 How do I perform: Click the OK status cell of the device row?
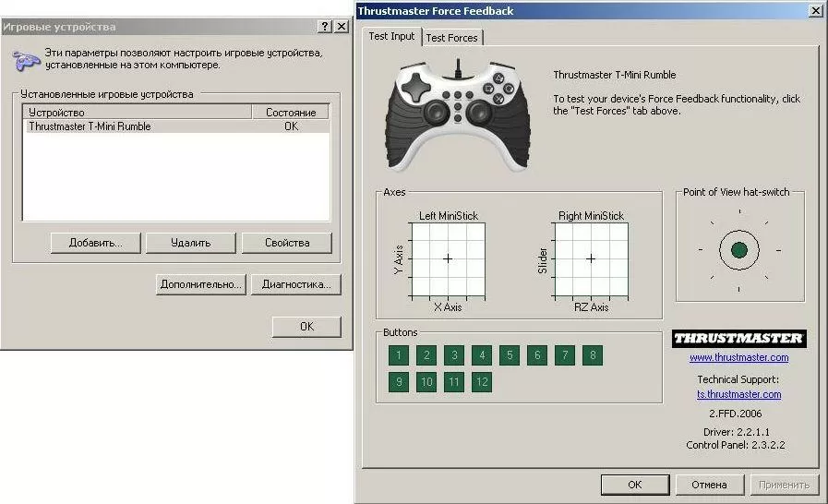coord(291,126)
